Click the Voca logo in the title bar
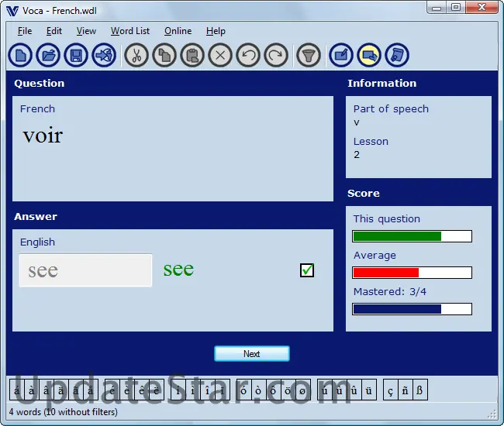This screenshot has height=426, width=504. 12,11
